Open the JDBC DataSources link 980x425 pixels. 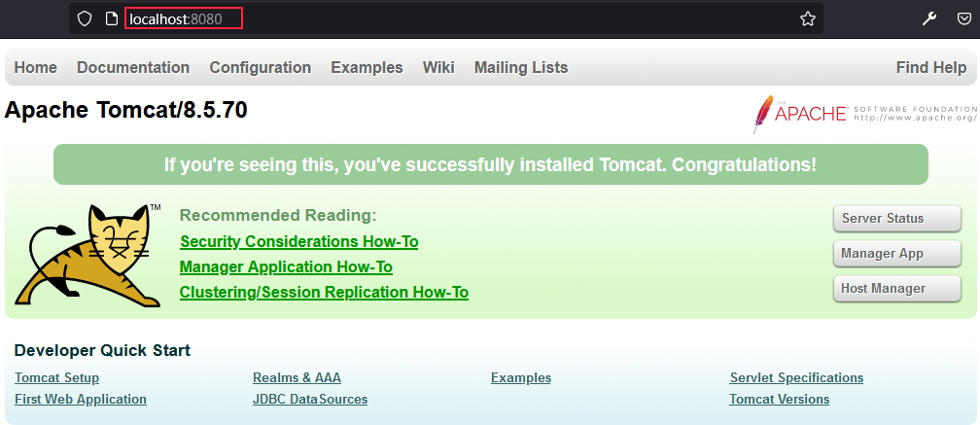tap(310, 399)
